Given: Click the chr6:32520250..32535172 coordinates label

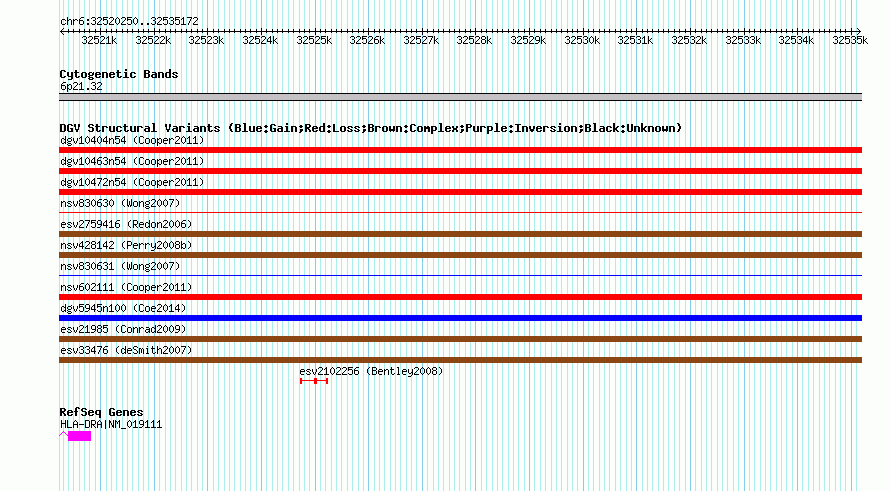Looking at the screenshot, I should click(129, 21).
